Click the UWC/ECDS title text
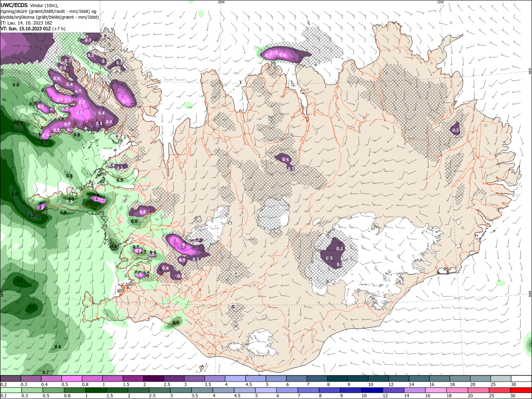The height and width of the screenshot is (399, 532). (x=15, y=5)
